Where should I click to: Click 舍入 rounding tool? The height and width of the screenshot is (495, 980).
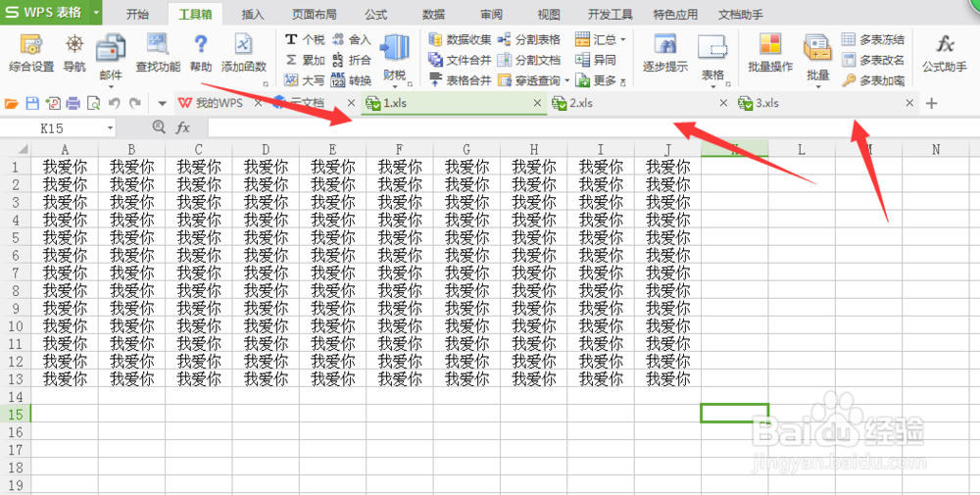tap(351, 39)
